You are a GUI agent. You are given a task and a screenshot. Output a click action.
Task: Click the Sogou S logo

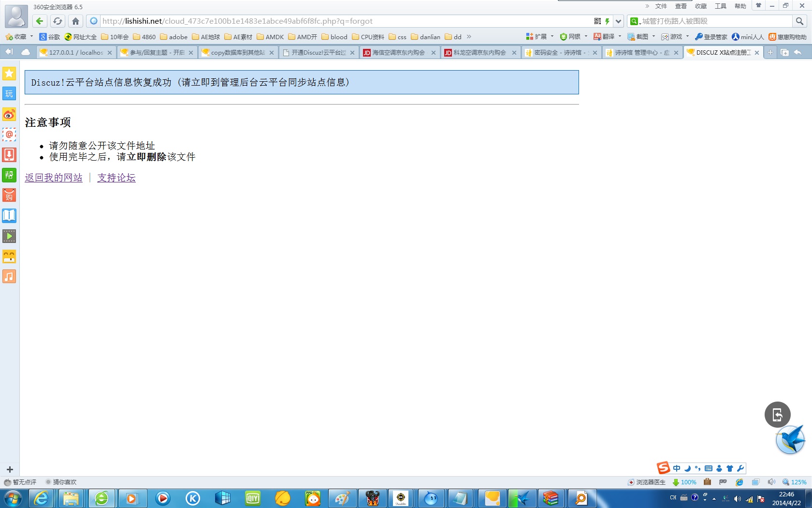tap(663, 468)
